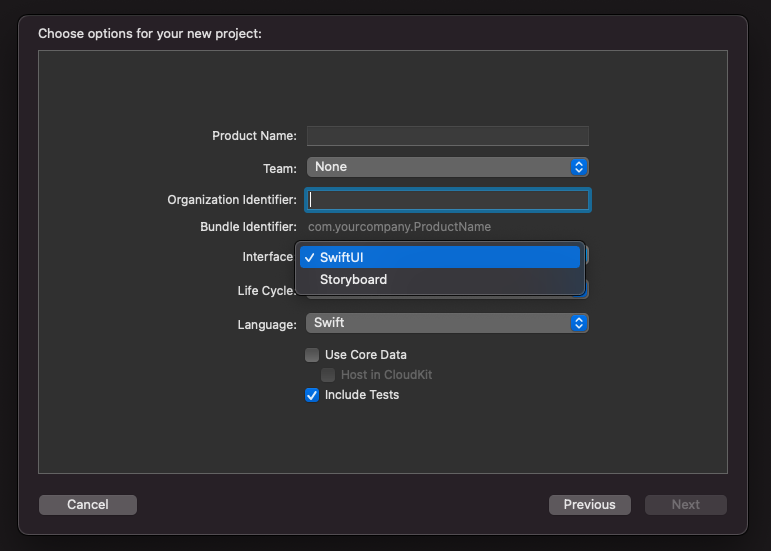Select SwiftUI from the Interface menu
The image size is (771, 551).
pyautogui.click(x=440, y=257)
